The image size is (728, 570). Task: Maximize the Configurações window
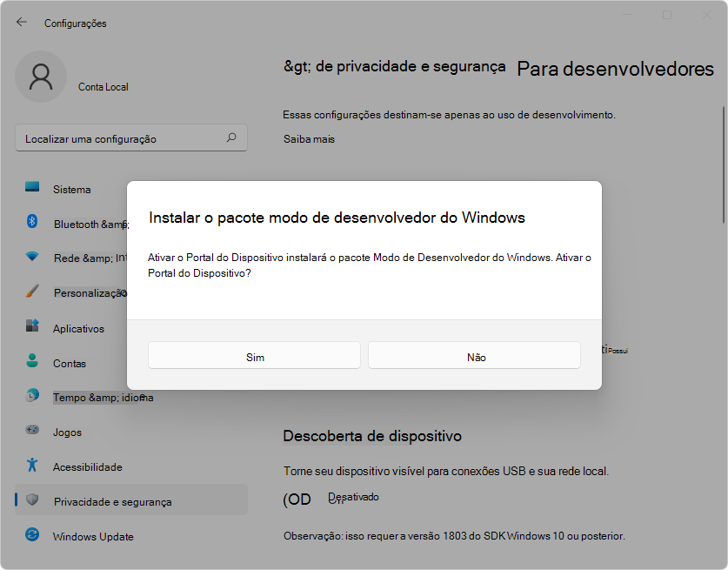click(667, 15)
